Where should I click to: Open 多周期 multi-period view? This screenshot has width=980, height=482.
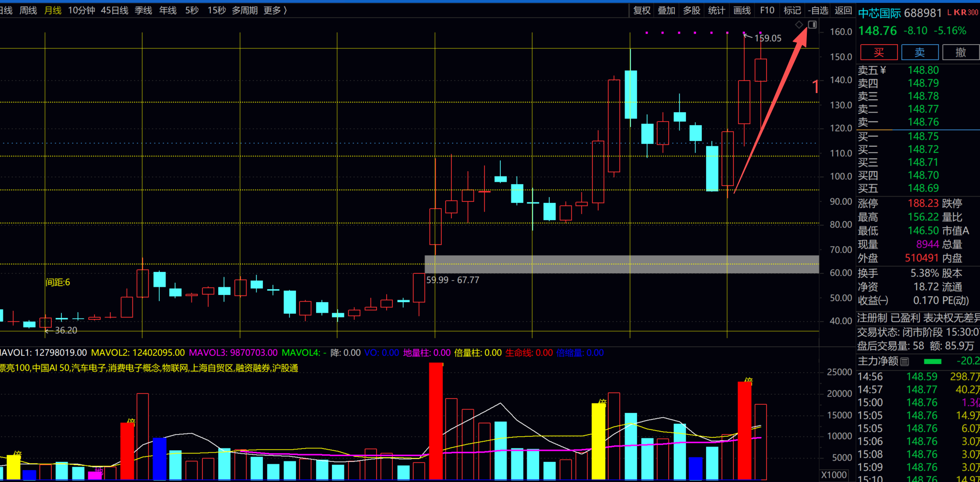(245, 10)
